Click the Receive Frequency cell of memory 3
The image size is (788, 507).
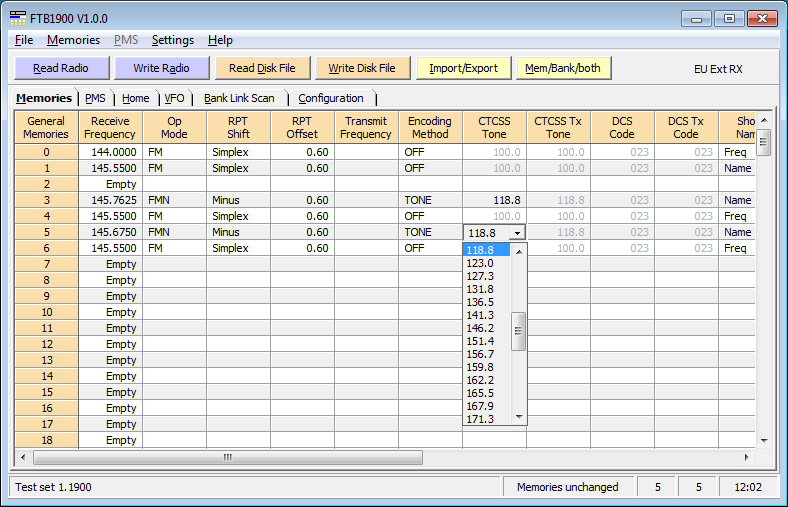(x=110, y=200)
